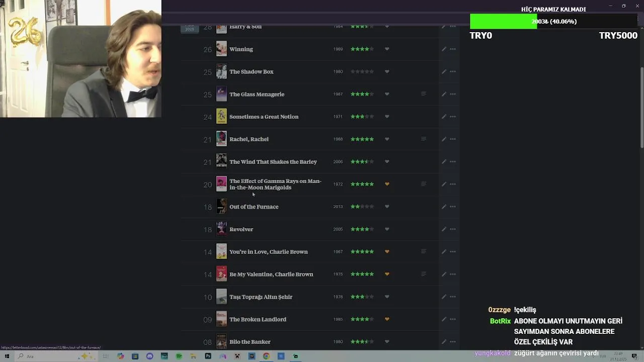Open Sometimes a Great Notion film link
Viewport: 644px width, 362px height.
click(x=264, y=117)
